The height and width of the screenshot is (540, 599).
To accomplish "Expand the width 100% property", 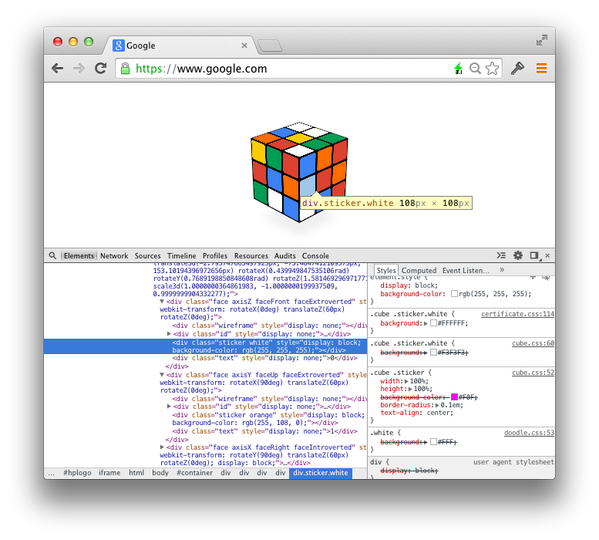I will tap(407, 381).
